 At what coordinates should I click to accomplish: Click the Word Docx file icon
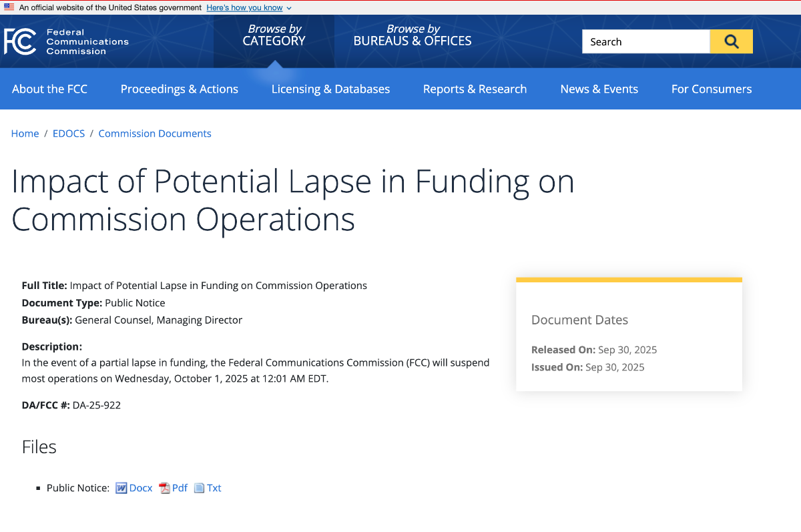click(x=121, y=488)
